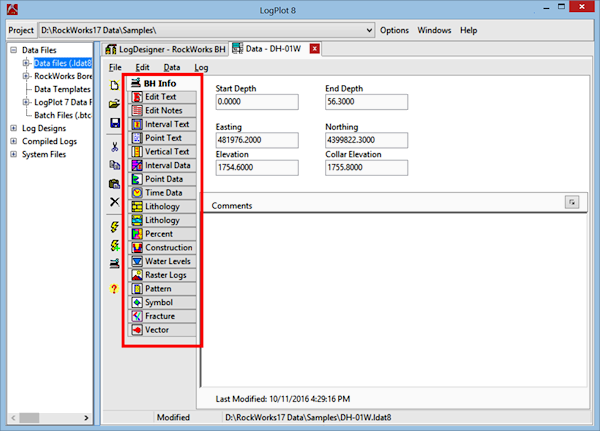Click the Project button
This screenshot has width=600, height=431.
point(21,31)
